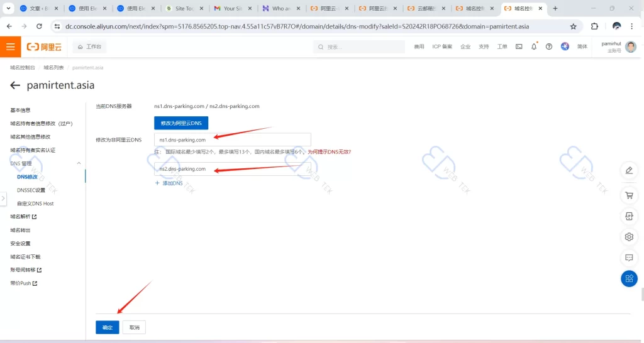The image size is (644, 343).
Task: Open notifications bell icon
Action: click(534, 46)
